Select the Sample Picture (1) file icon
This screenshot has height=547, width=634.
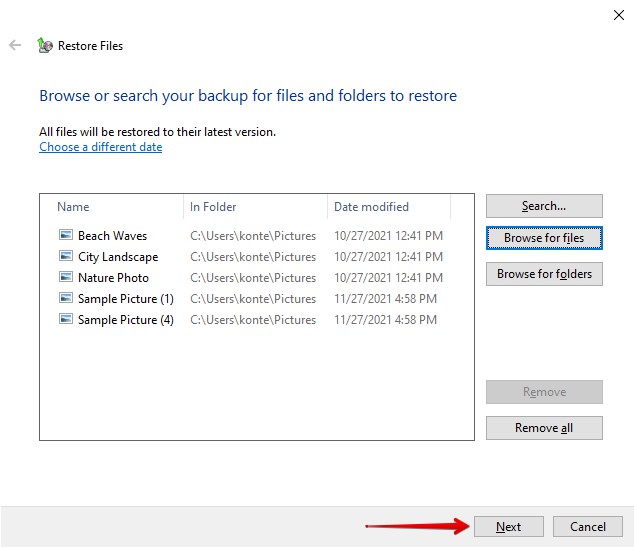(66, 298)
